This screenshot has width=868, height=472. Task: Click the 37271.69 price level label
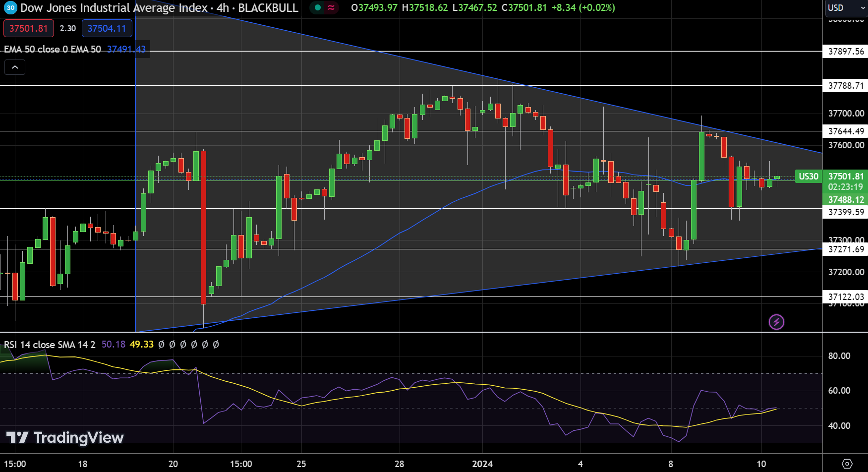(846, 249)
